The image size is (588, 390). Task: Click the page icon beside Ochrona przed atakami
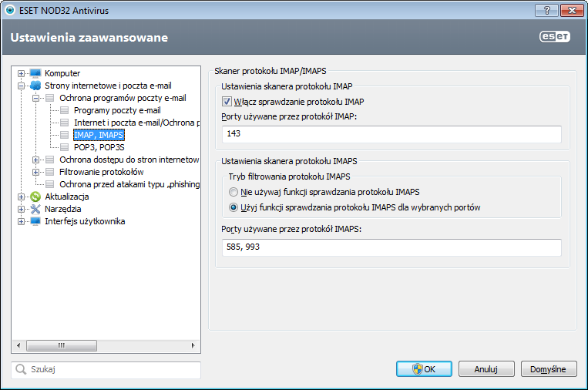tap(50, 184)
